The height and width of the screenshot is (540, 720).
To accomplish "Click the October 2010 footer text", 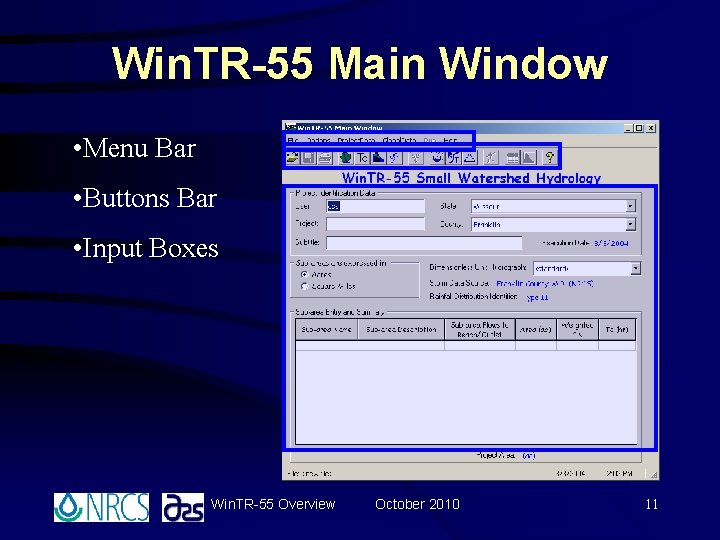I will click(417, 504).
